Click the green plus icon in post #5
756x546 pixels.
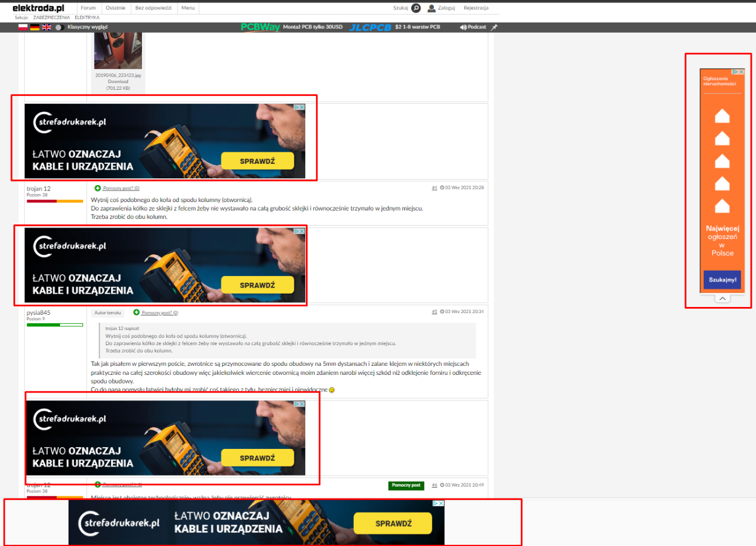137,312
